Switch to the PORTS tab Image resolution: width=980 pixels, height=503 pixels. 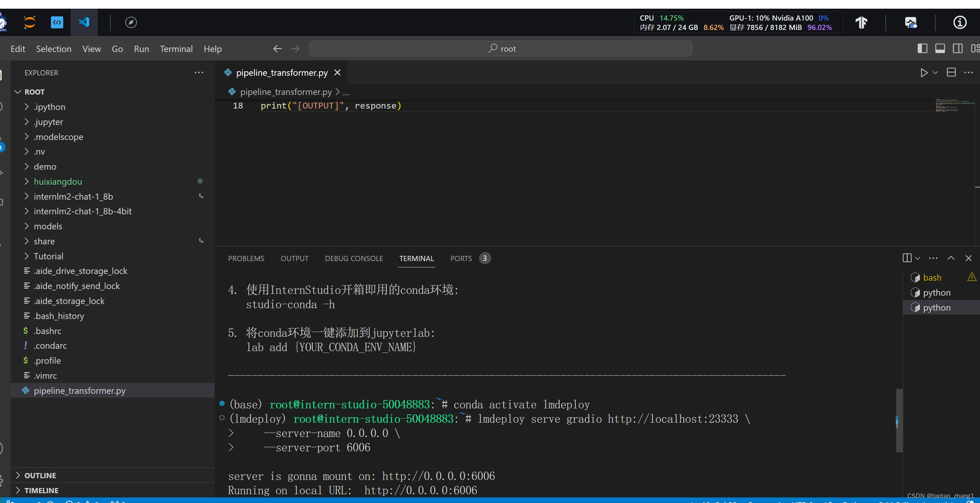click(461, 258)
